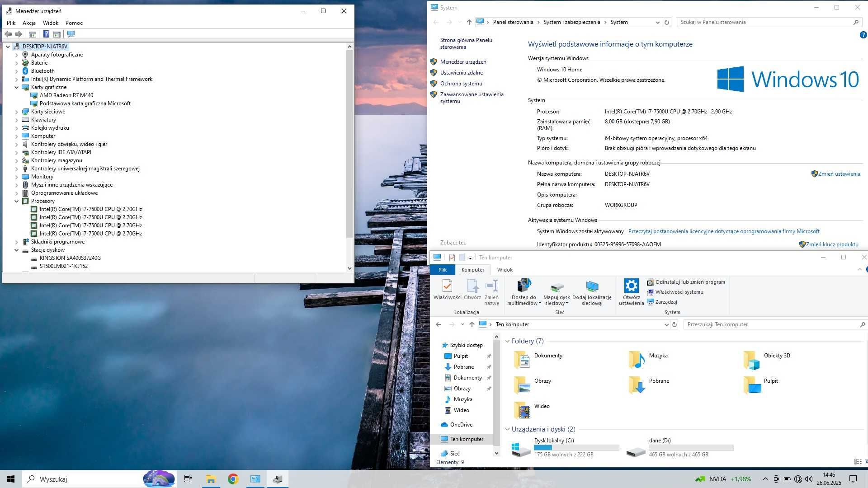Open Chrome from the taskbar

pos(233,479)
